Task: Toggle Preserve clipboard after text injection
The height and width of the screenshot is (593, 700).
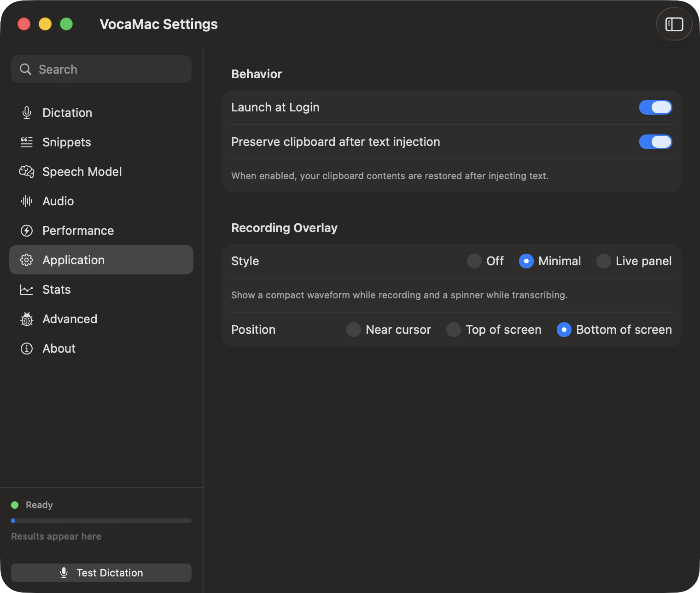Action: click(x=655, y=142)
